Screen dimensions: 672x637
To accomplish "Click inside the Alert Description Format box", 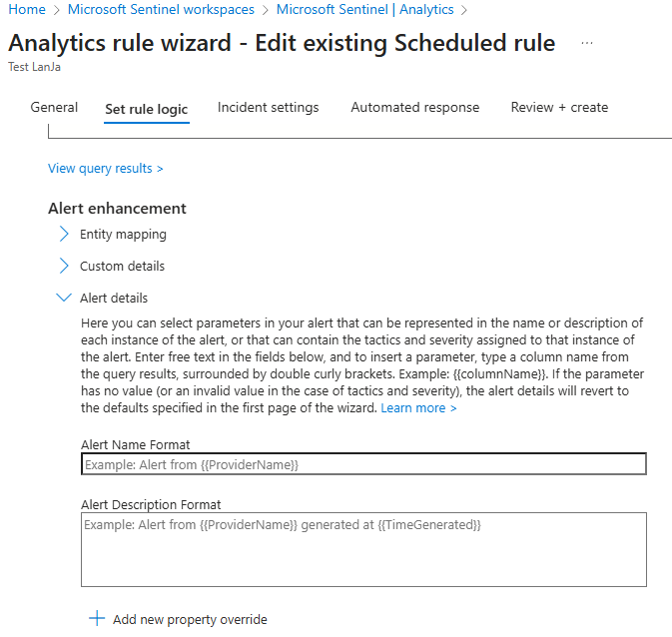I will tap(363, 549).
